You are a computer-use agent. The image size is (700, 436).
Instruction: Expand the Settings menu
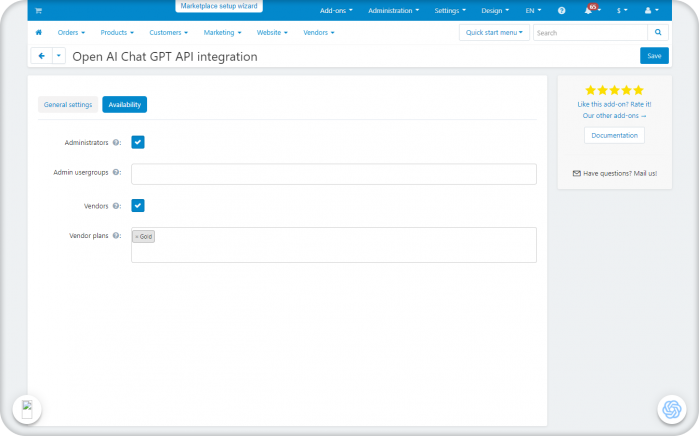450,10
